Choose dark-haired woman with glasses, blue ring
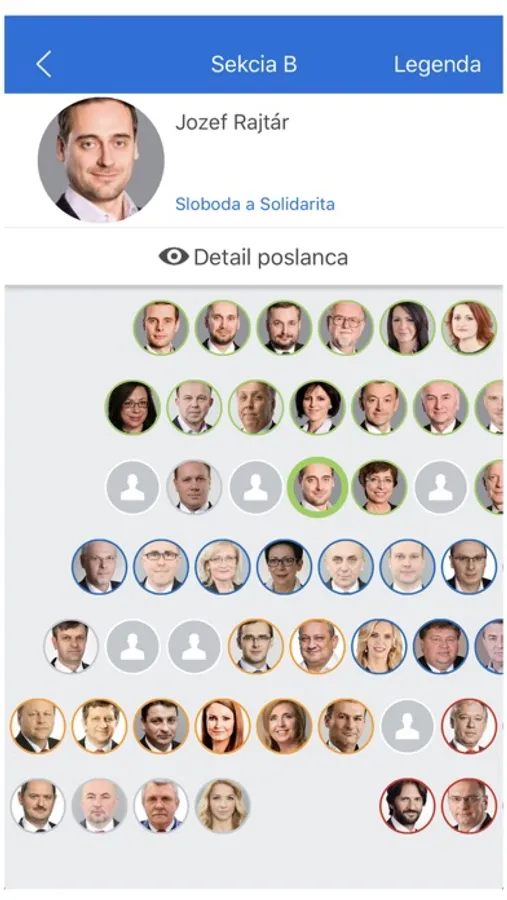 (x=284, y=567)
